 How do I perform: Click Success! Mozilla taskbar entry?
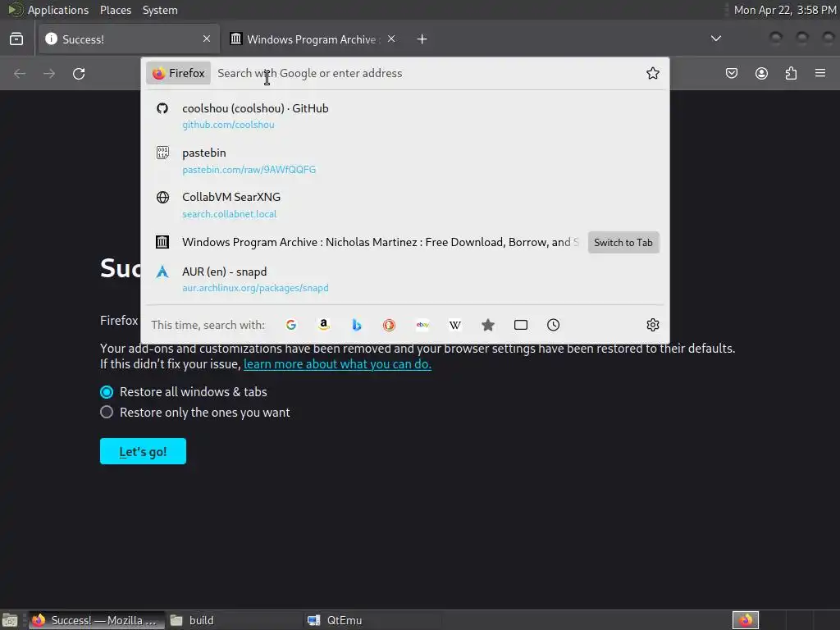tap(97, 620)
